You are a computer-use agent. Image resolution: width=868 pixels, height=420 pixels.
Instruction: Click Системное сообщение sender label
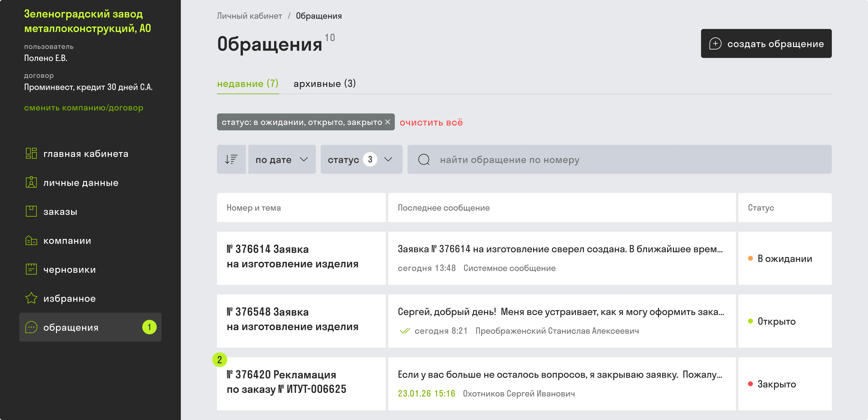(509, 268)
